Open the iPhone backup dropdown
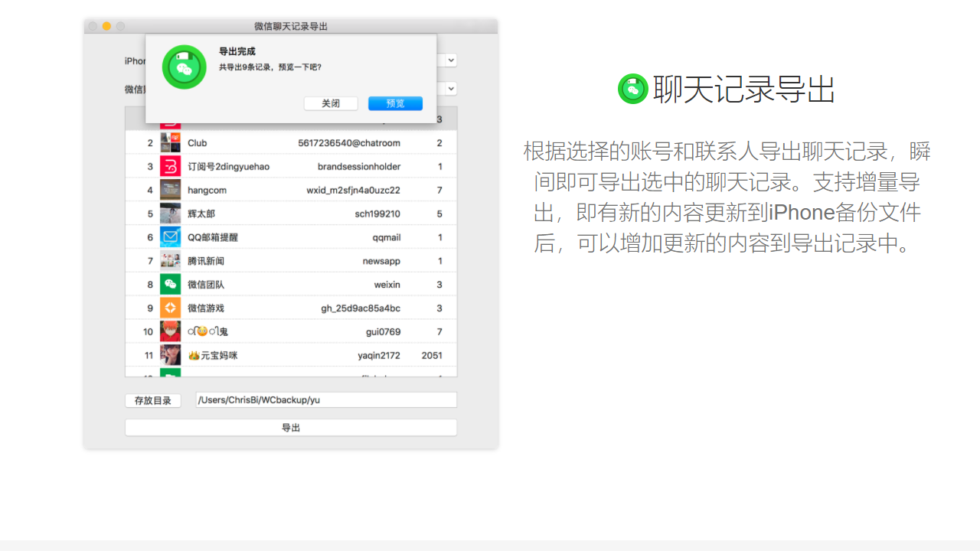Image resolution: width=980 pixels, height=551 pixels. point(450,60)
